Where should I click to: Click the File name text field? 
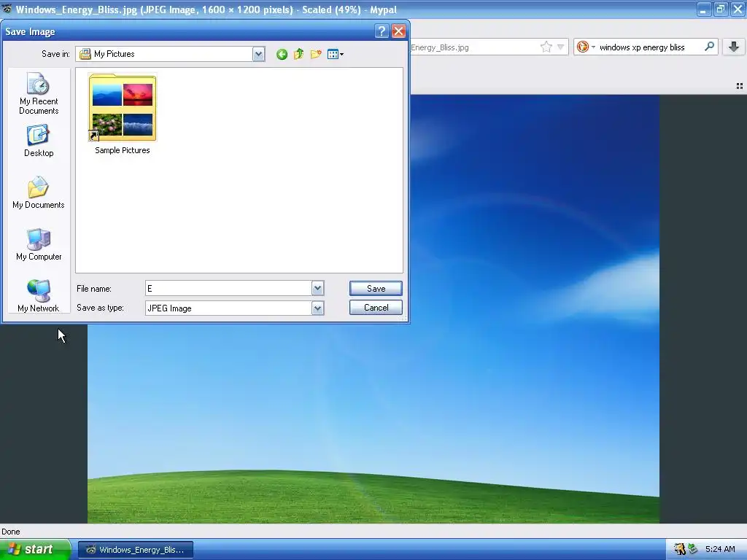coord(228,288)
